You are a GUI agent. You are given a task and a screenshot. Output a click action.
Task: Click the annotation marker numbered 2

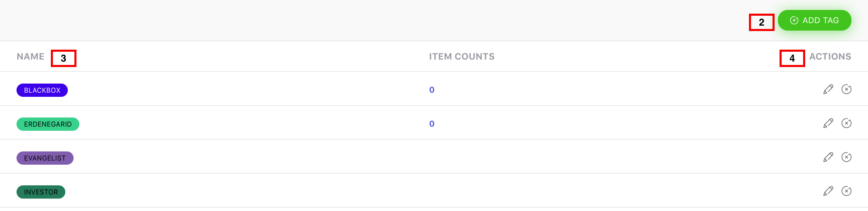[761, 22]
